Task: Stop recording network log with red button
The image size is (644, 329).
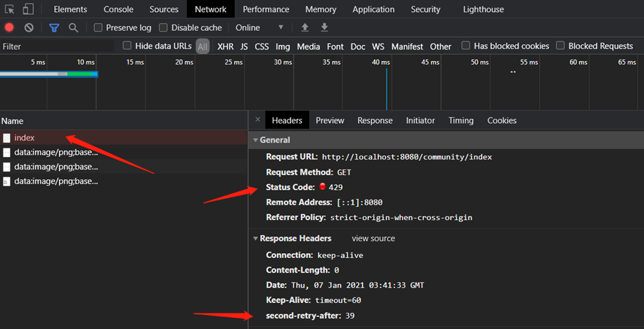Action: tap(9, 27)
